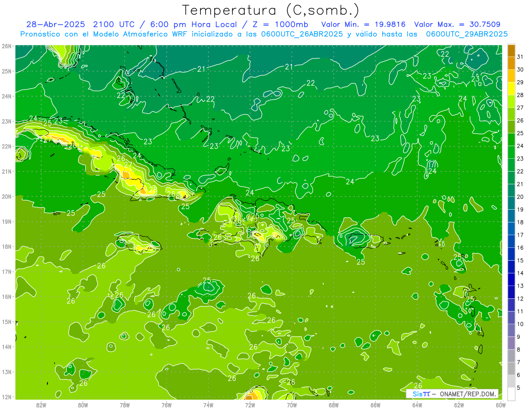Click the '16N' latitude axis label

coord(7,297)
